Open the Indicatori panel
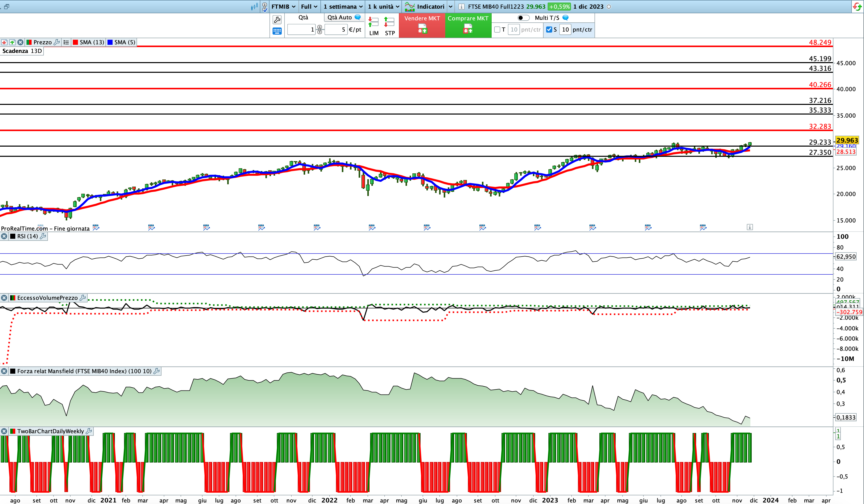 pyautogui.click(x=424, y=7)
